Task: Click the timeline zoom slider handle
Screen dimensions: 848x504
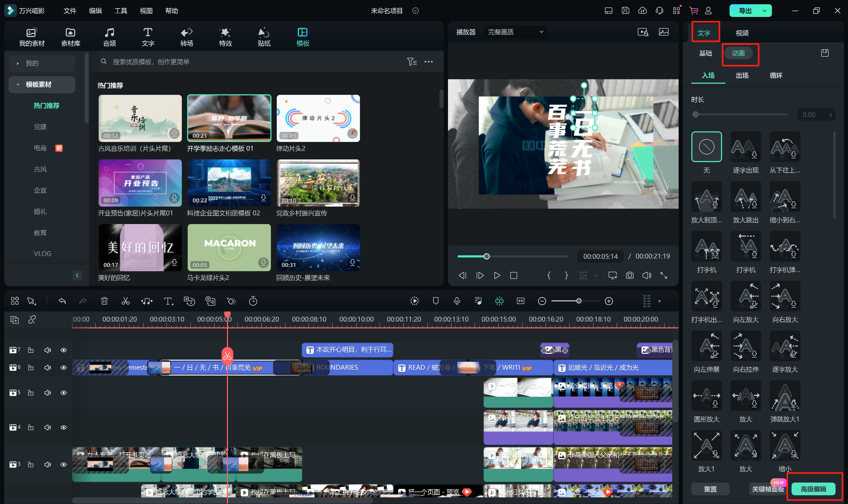Action: [579, 301]
